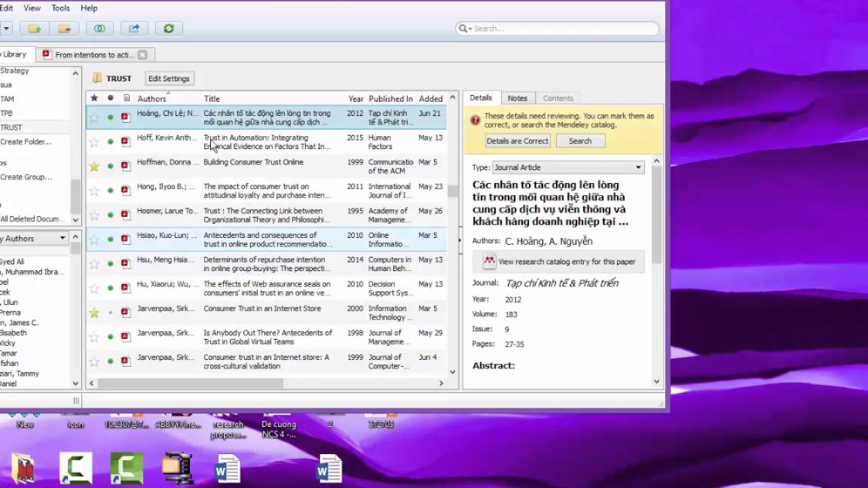Select All Deleted Documents in sidebar

[x=33, y=219]
